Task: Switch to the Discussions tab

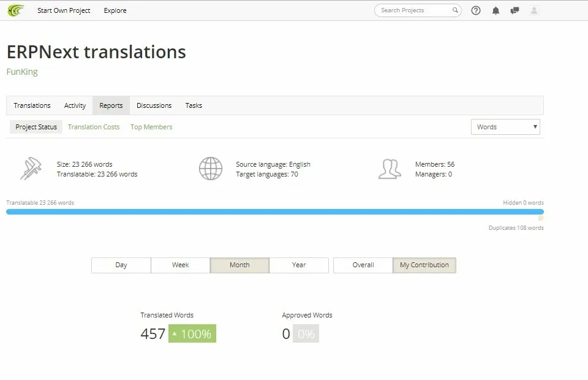Action: (x=154, y=105)
